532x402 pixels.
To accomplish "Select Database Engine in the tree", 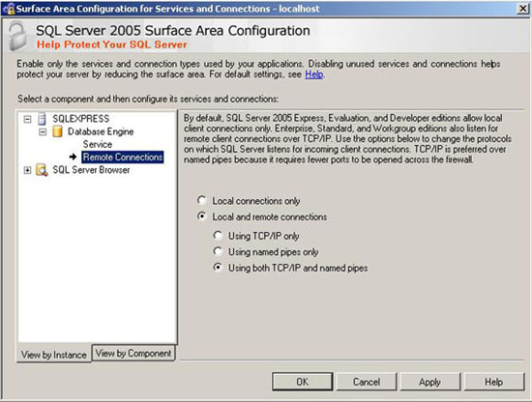I will click(101, 131).
